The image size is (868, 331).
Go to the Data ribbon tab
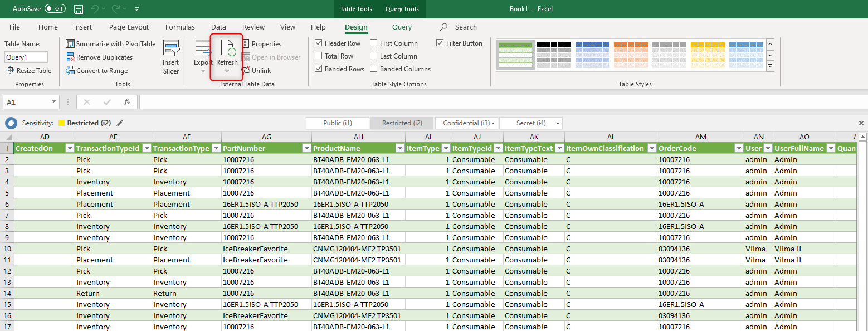tap(218, 27)
